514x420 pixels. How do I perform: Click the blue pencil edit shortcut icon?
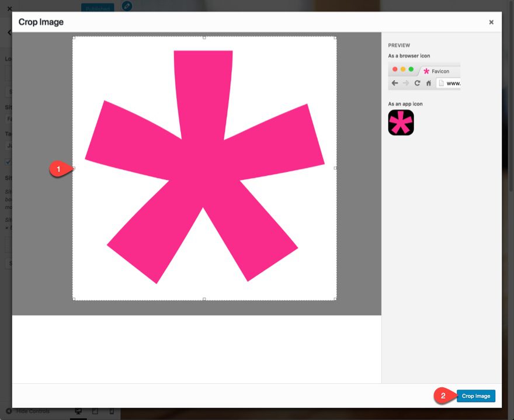[127, 6]
